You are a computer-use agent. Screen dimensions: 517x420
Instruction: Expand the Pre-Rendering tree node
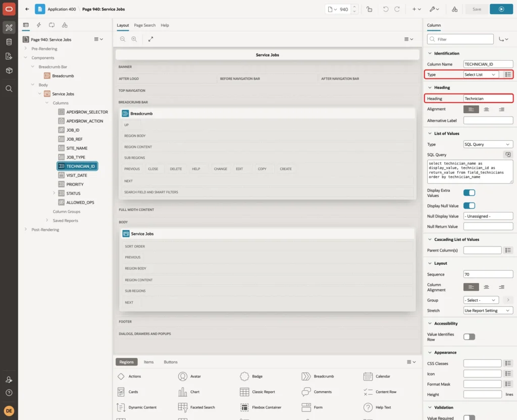pos(25,48)
